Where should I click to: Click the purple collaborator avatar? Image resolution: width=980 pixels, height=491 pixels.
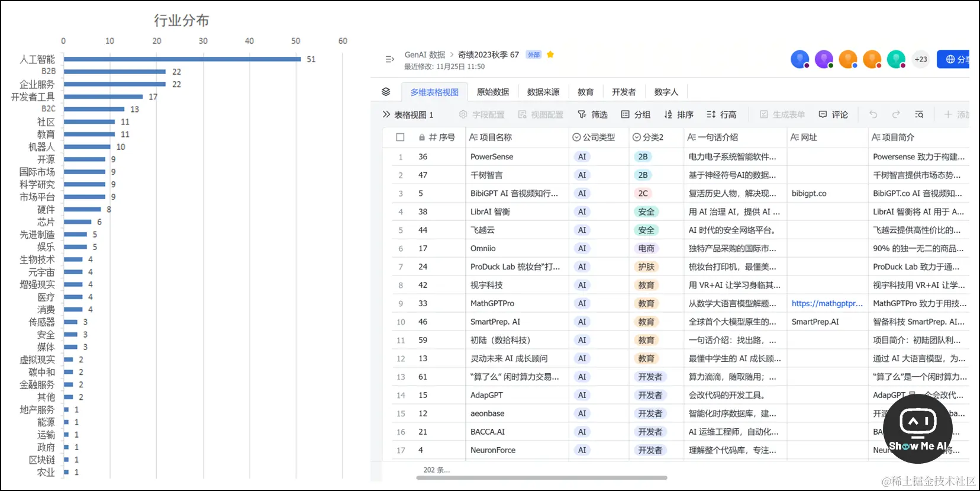coord(824,59)
